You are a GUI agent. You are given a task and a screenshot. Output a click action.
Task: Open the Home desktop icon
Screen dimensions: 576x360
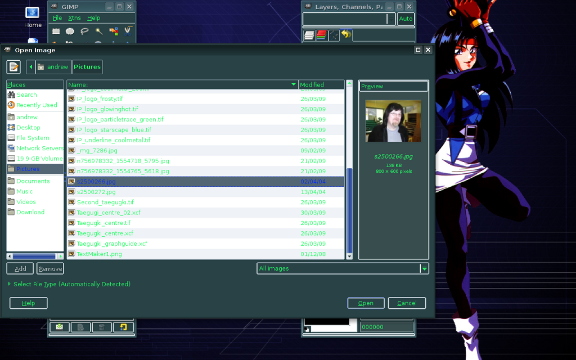pyautogui.click(x=33, y=17)
